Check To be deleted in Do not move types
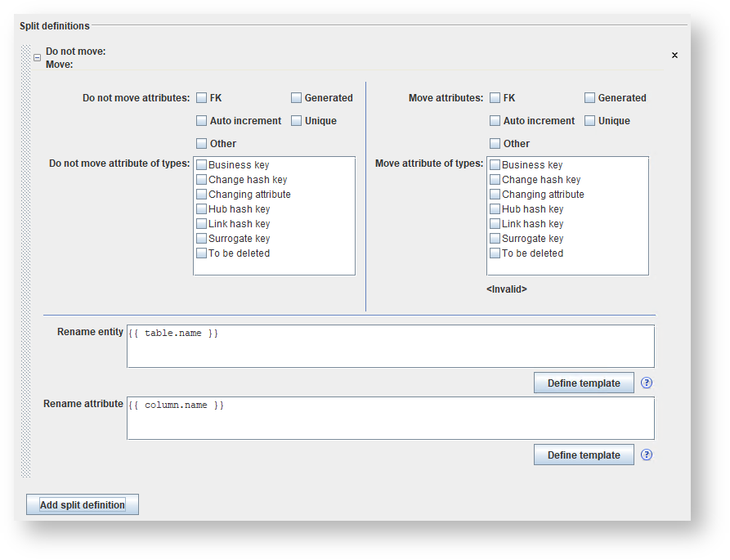730x560 pixels. (x=202, y=253)
